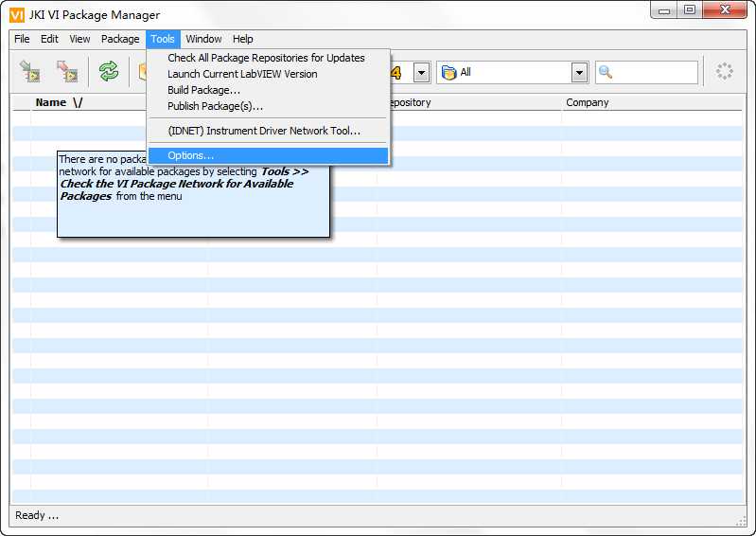Image resolution: width=756 pixels, height=536 pixels.
Task: Click the busy spinner indicator icon
Action: pyautogui.click(x=724, y=71)
